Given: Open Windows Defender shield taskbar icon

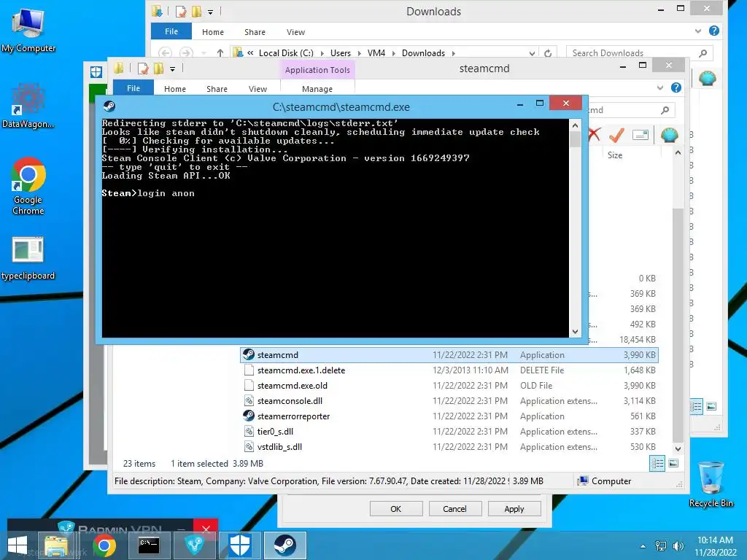Looking at the screenshot, I should [239, 545].
